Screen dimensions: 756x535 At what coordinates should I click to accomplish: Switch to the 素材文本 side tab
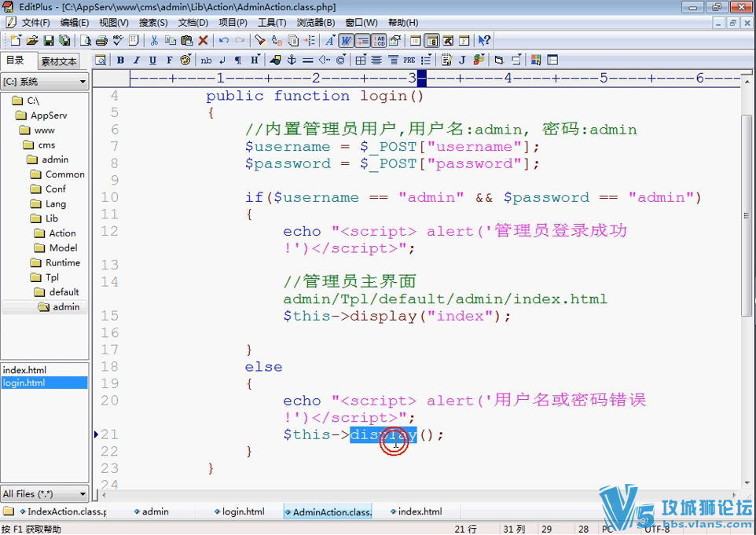coord(58,61)
